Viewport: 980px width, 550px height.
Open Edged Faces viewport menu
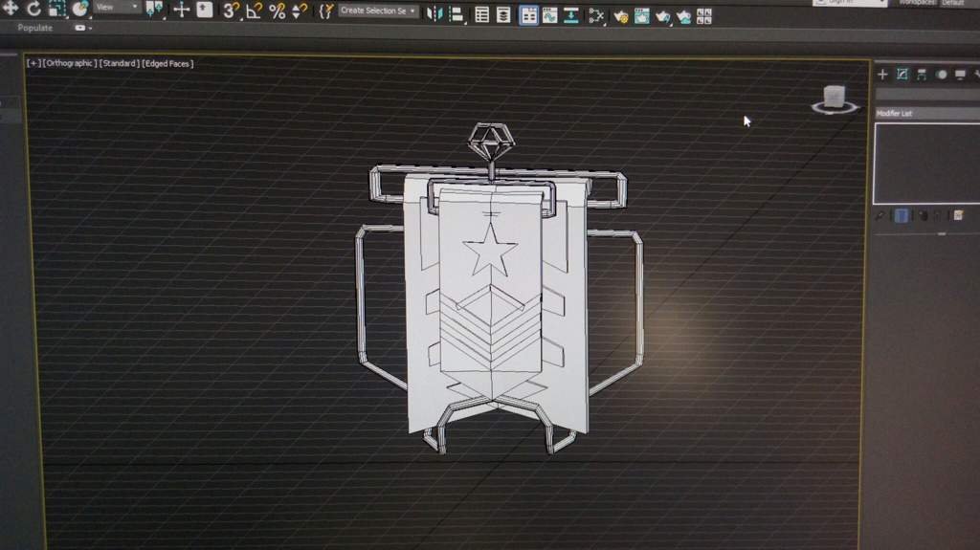coord(168,63)
